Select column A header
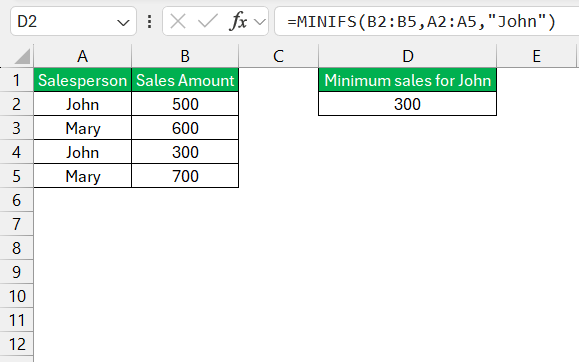The width and height of the screenshot is (579, 362). (82, 56)
